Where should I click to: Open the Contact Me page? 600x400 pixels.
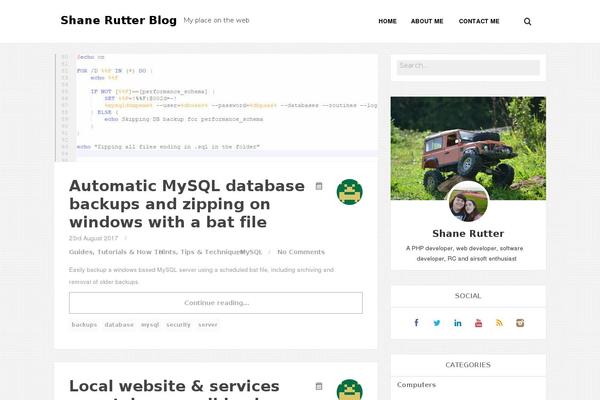click(x=479, y=21)
